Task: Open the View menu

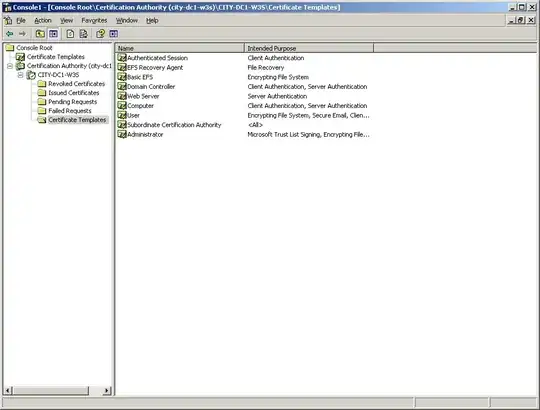Action: (66, 21)
